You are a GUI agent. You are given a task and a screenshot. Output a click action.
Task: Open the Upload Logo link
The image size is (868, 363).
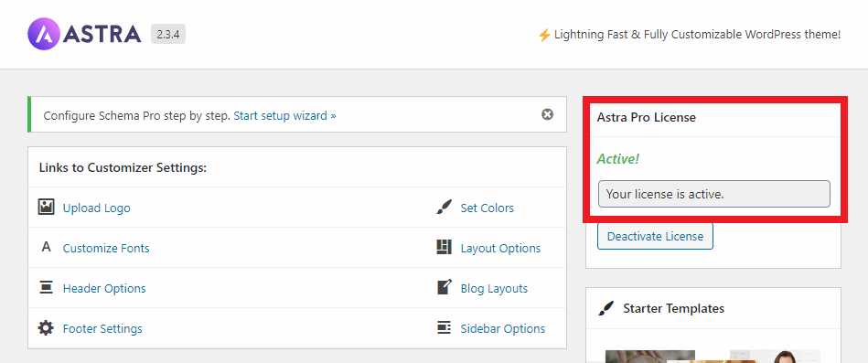[97, 208]
